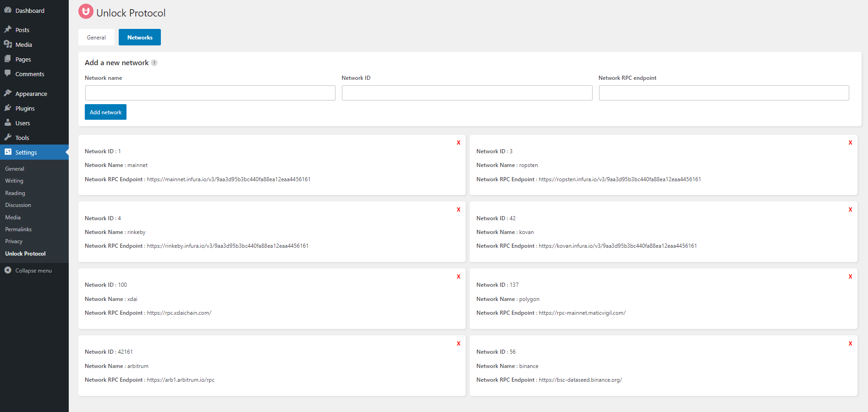
Task: Click the Settings sliders icon
Action: [x=8, y=152]
